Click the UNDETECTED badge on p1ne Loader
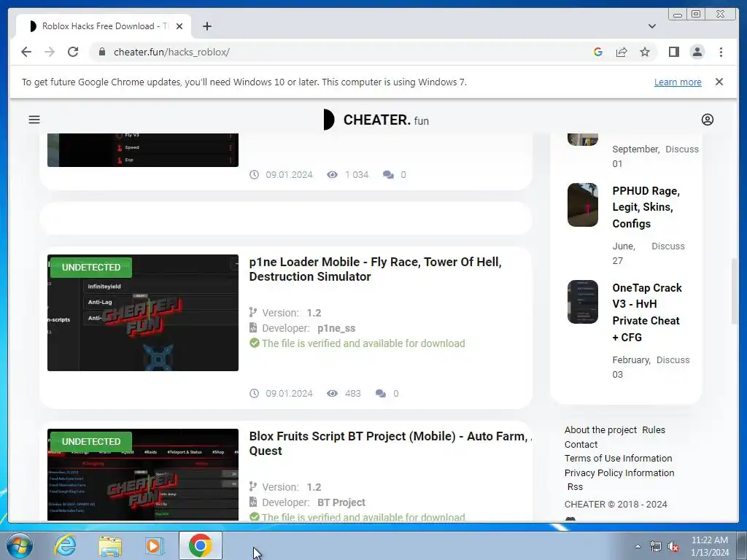Viewport: 747px width, 560px height. pos(91,267)
